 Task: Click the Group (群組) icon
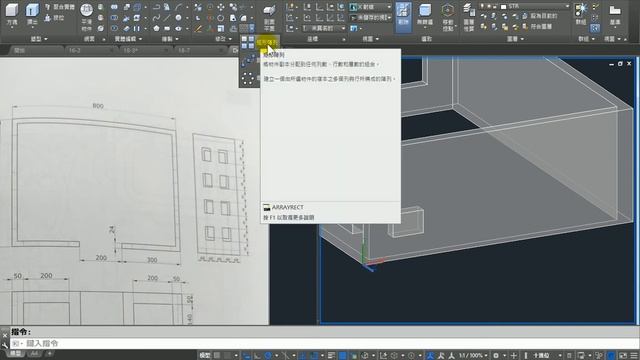pyautogui.click(x=580, y=10)
